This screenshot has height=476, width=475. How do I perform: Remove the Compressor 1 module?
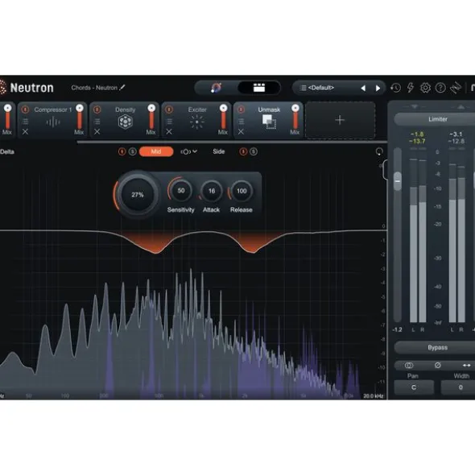pyautogui.click(x=25, y=132)
